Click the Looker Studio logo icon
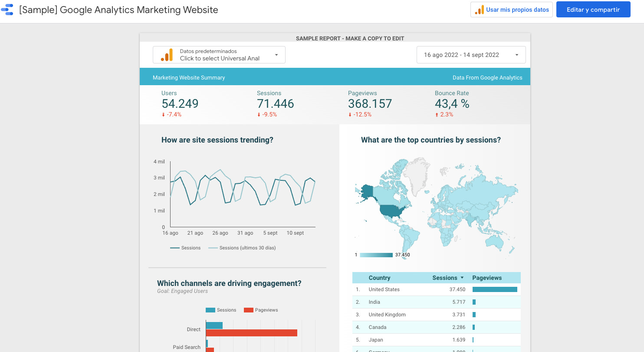644x352 pixels. tap(7, 10)
